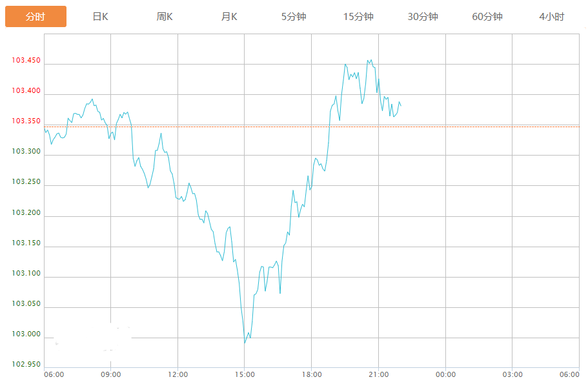588x386 pixels.
Task: Show the 5分钟 chart
Action: click(294, 17)
